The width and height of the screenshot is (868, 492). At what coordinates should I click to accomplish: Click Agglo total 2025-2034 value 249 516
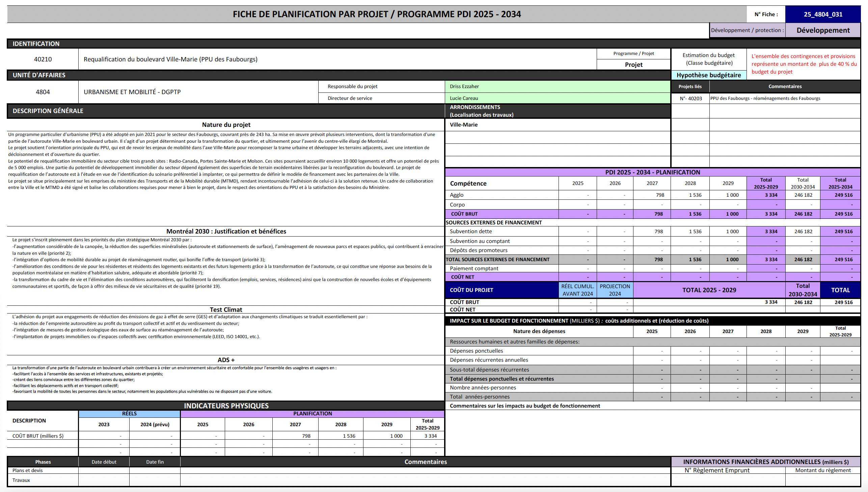[843, 195]
